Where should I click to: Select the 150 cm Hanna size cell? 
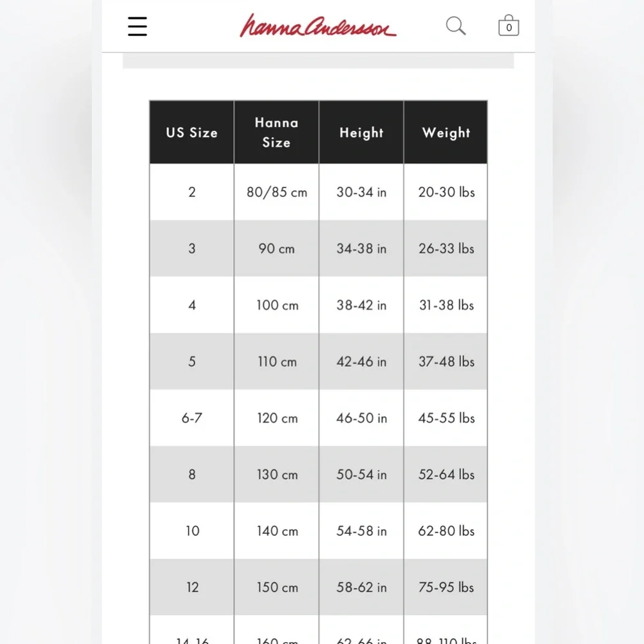(276, 587)
